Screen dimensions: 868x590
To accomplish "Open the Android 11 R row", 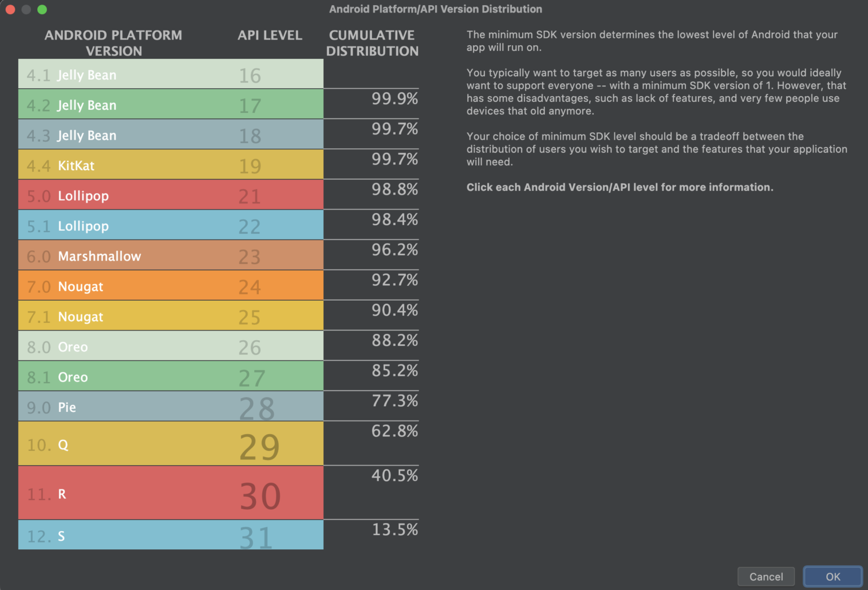I will (171, 493).
